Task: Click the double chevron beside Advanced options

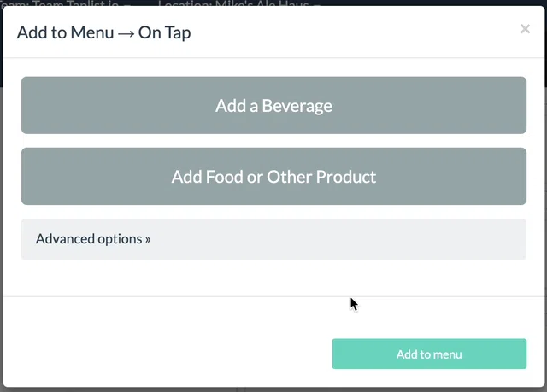Action: tap(148, 239)
